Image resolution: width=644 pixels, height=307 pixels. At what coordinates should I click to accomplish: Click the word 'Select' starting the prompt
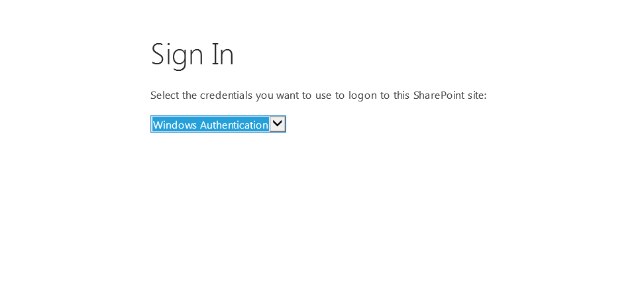(165, 95)
